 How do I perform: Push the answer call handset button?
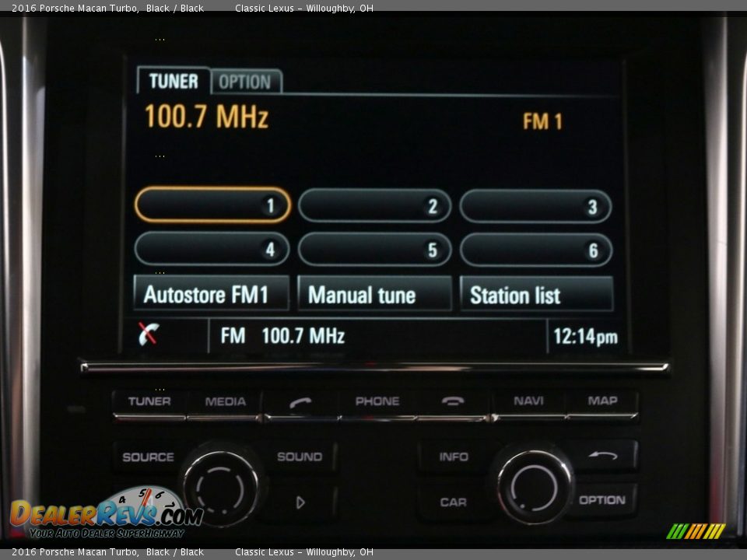click(301, 404)
